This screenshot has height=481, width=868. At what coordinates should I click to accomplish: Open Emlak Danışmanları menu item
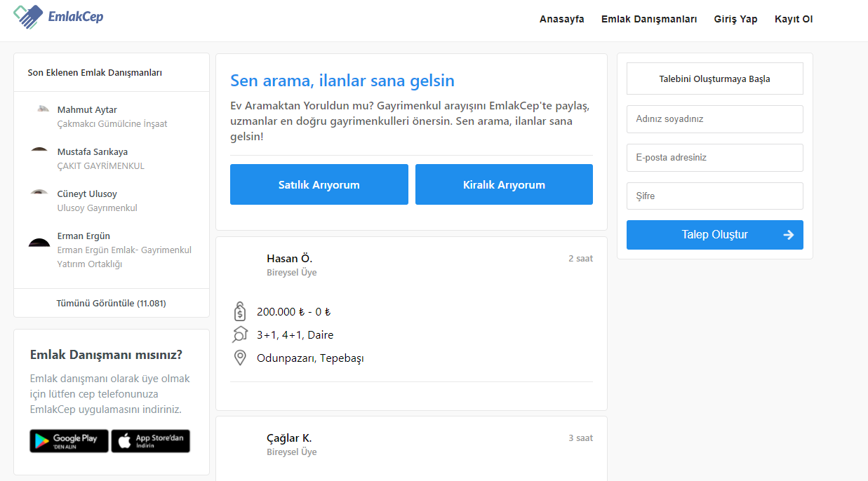coord(649,19)
